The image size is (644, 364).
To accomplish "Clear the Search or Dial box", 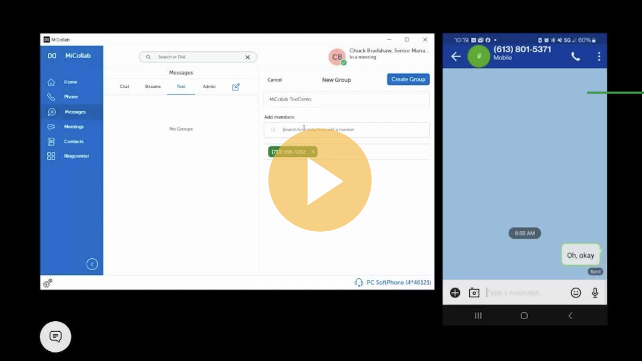I will coord(247,57).
